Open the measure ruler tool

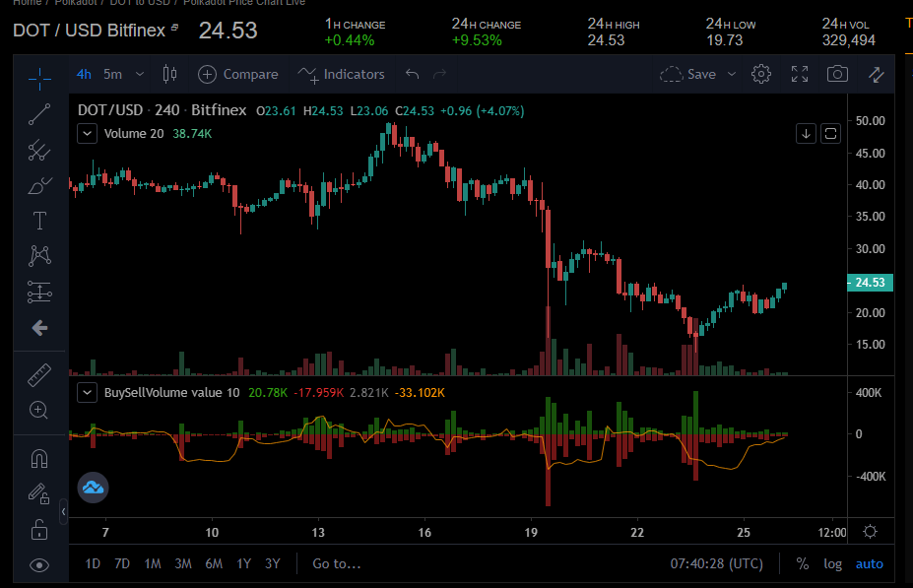coord(39,375)
